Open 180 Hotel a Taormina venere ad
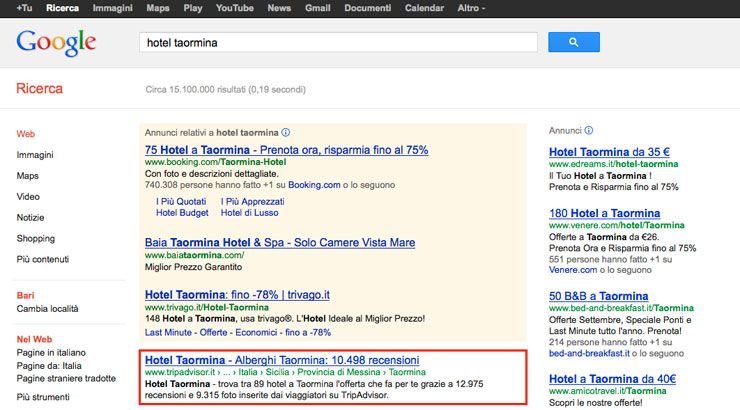The height and width of the screenshot is (410, 740). 605,213
